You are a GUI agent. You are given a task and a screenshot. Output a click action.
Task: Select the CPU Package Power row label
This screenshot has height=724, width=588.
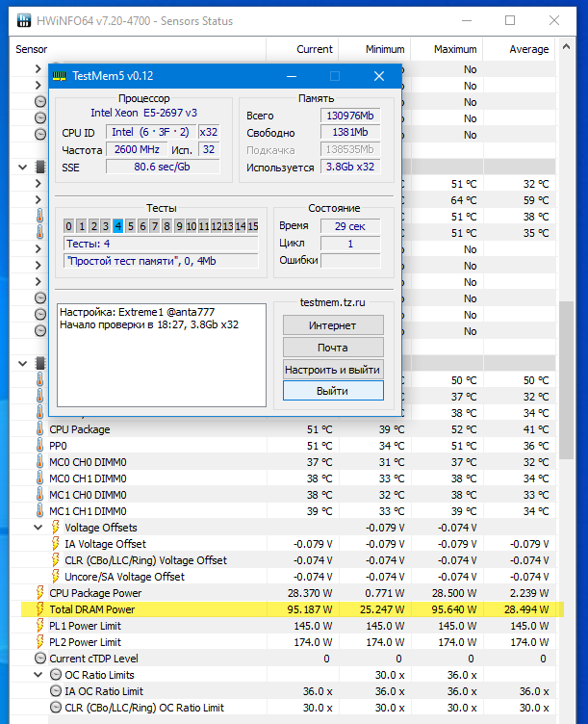pos(95,593)
